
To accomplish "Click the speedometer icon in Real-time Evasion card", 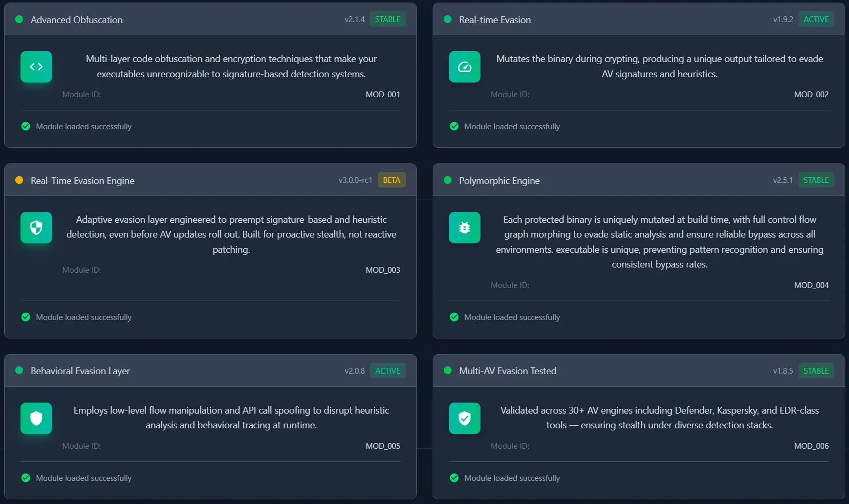I will (465, 67).
